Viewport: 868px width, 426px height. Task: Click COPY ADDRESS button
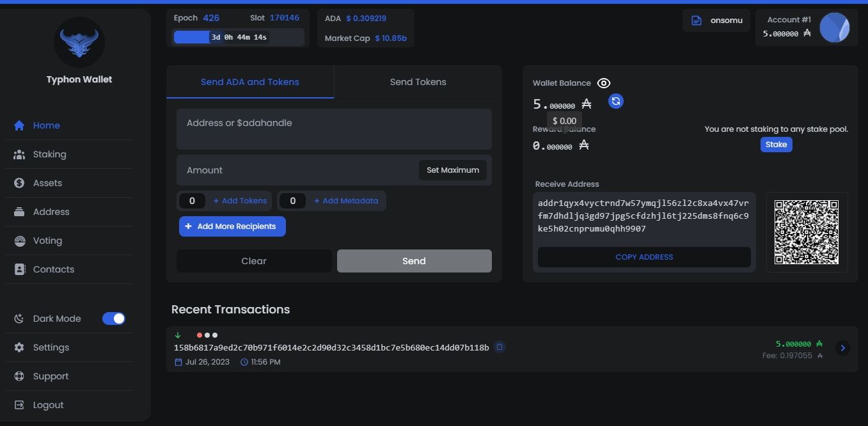tap(644, 257)
